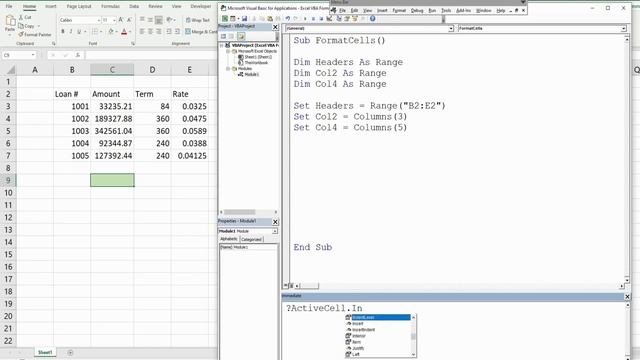Open the FormatCells procedure dropdown
Image resolution: width=640 pixels, height=360 pixels.
point(623,29)
